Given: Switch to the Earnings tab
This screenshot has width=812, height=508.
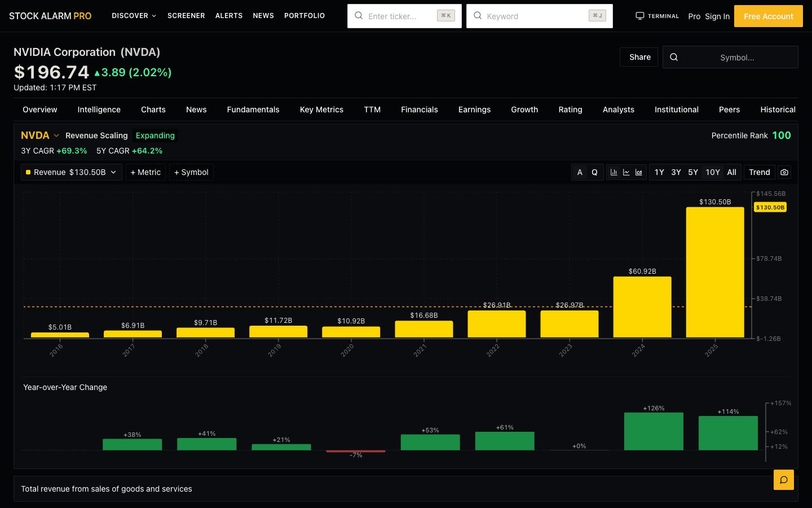Looking at the screenshot, I should click(x=474, y=110).
